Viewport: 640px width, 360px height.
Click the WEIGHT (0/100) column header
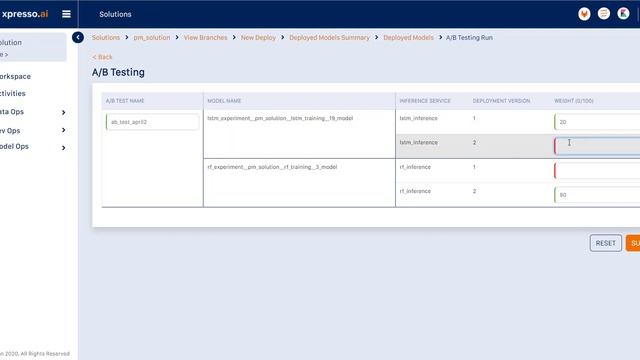[573, 101]
